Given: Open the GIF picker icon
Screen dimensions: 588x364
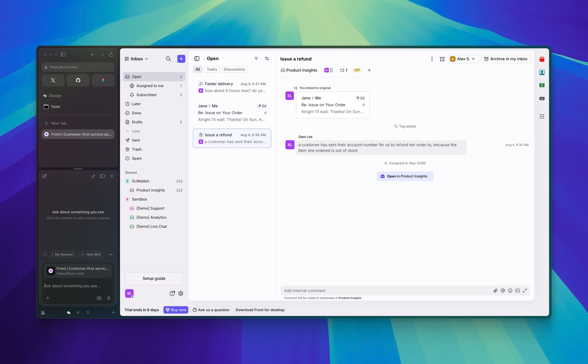Looking at the screenshot, I should coord(517,291).
